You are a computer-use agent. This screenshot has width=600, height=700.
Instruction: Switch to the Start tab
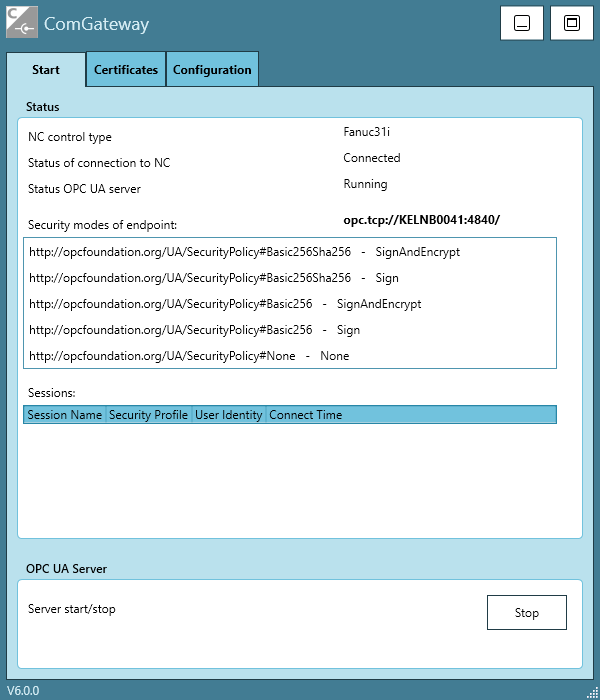[46, 70]
